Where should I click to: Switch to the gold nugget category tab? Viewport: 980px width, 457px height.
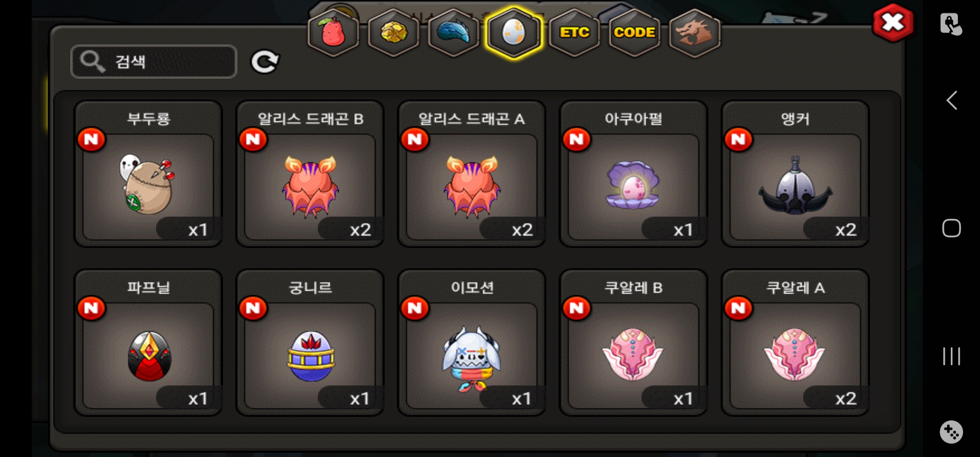[394, 33]
